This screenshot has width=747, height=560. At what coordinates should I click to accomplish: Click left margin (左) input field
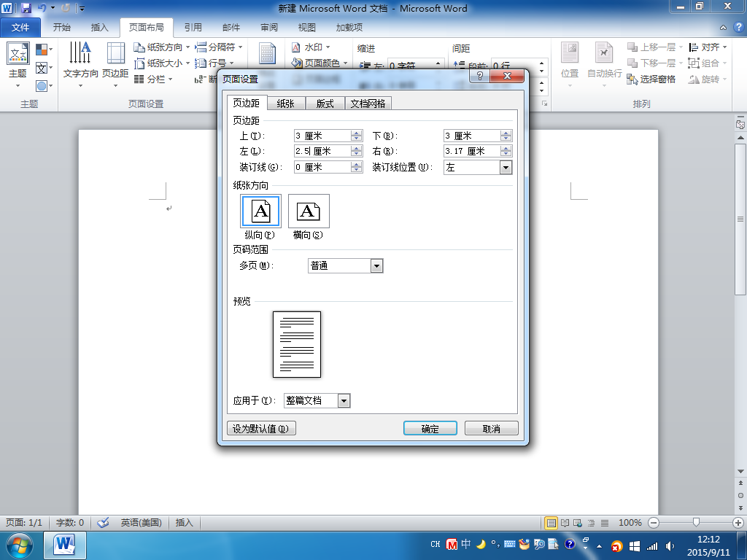tap(322, 151)
